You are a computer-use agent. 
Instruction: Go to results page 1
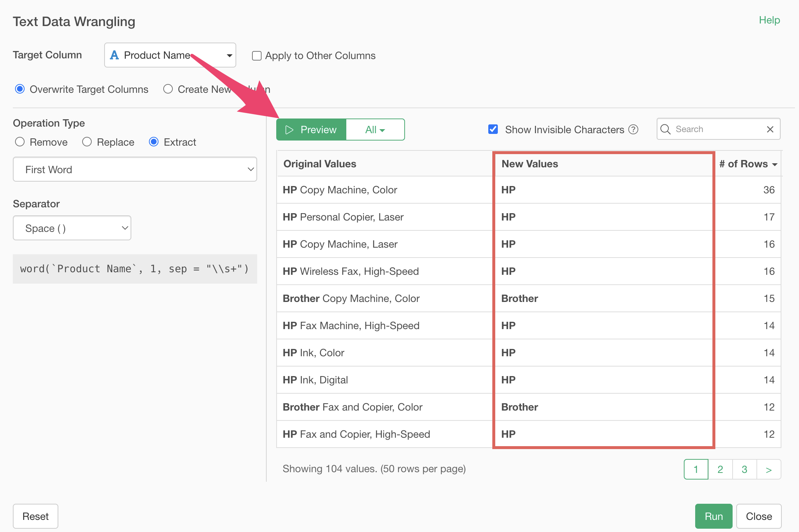click(x=696, y=469)
